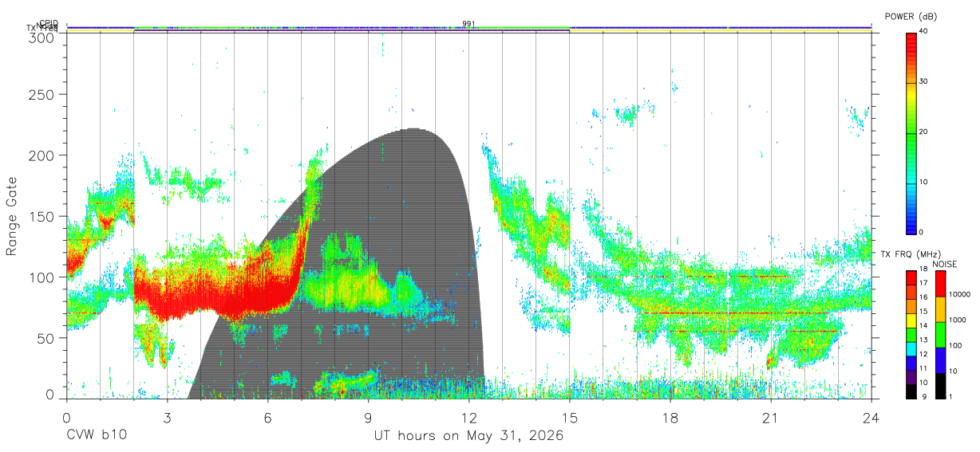Image resolution: width=980 pixels, height=452 pixels.
Task: Pick the cyan 12-13 MHz swatch in TX FRQ bar
Action: [x=911, y=348]
